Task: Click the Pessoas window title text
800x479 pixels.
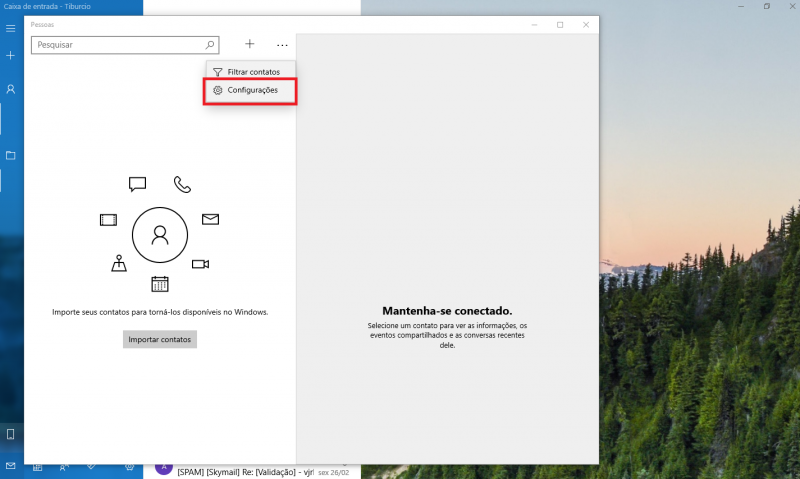Action: coord(42,24)
